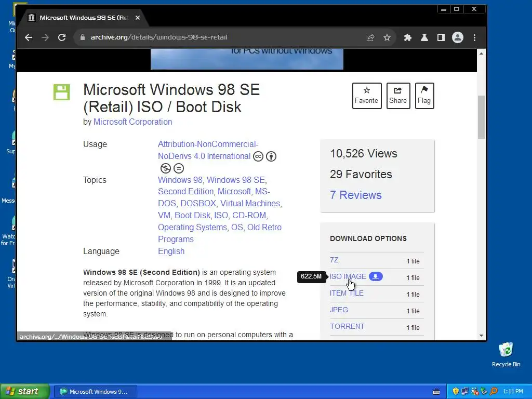Click the DOWNLOAD OPTIONS heading
This screenshot has width=532, height=399.
click(x=368, y=238)
